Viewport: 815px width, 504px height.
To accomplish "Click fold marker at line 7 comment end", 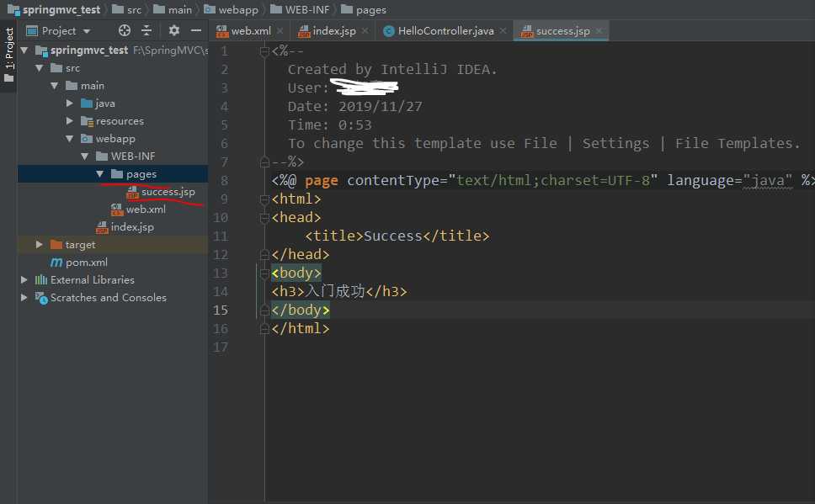I will click(264, 162).
